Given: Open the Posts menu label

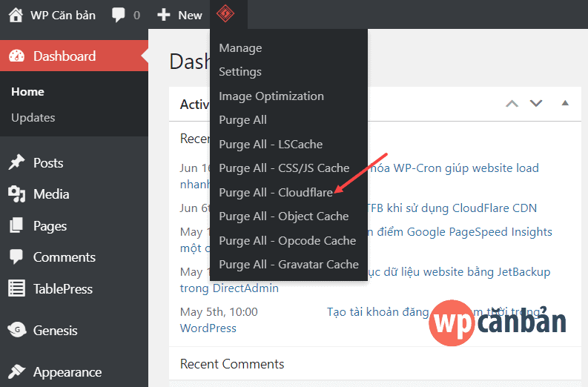Looking at the screenshot, I should tap(48, 163).
